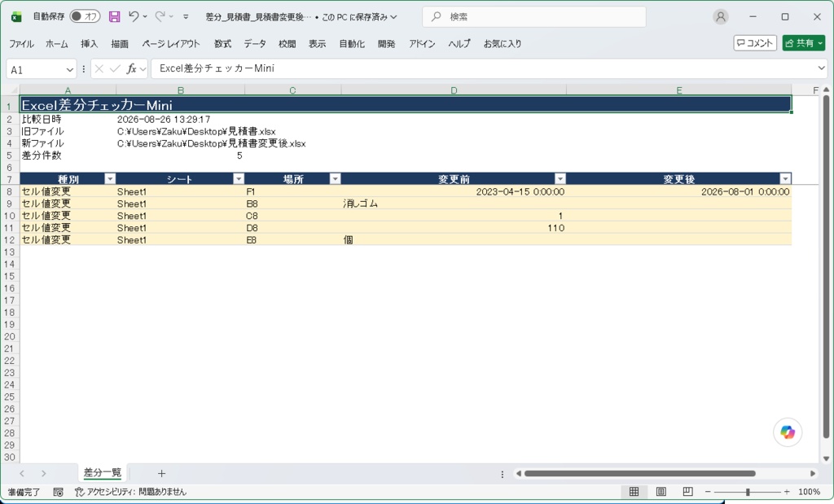The height and width of the screenshot is (504, 834).
Task: Click the Redo arrow icon
Action: (160, 16)
